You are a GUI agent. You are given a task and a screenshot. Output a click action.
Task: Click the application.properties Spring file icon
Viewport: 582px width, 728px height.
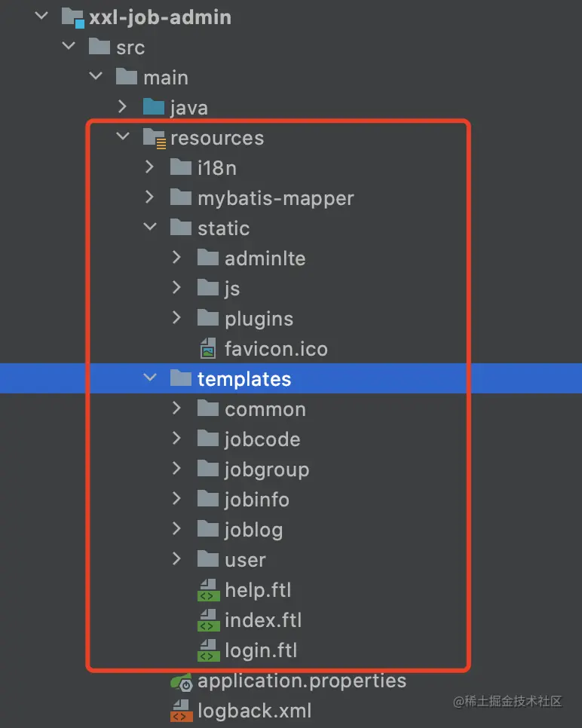click(181, 682)
